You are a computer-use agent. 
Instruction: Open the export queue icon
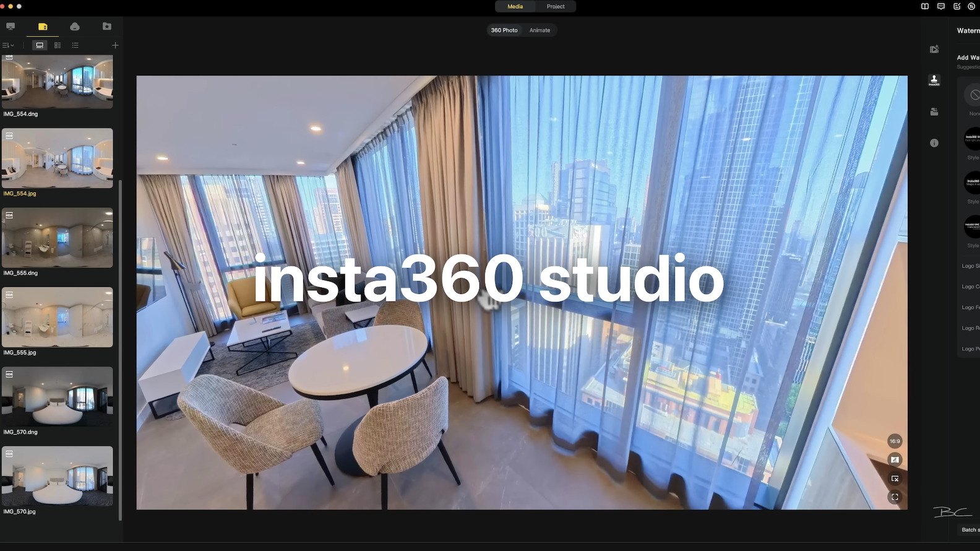coord(972,6)
